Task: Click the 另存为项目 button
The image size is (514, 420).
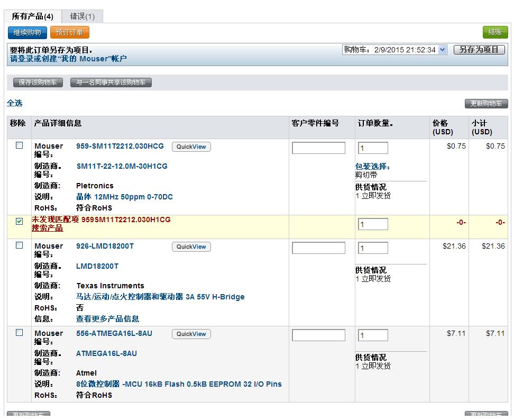Action: point(479,50)
